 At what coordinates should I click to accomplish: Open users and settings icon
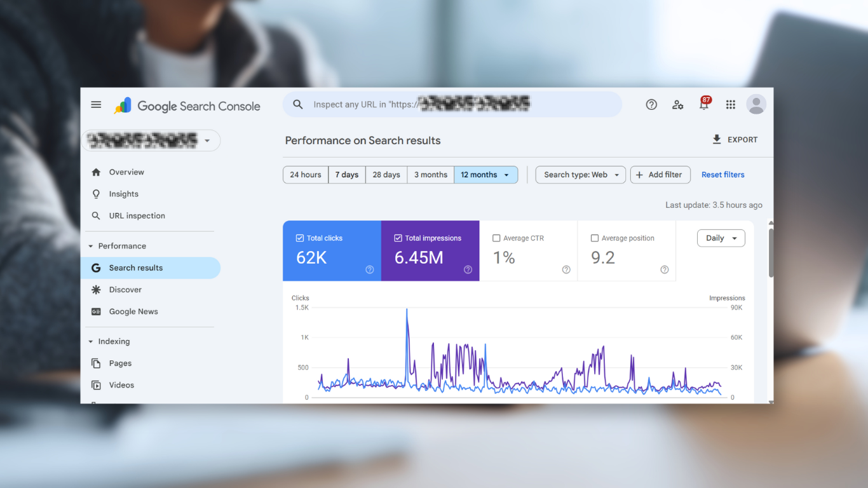(x=678, y=105)
